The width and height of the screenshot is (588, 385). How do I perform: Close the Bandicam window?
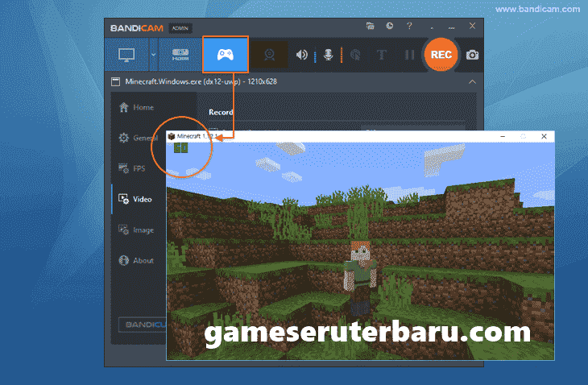[472, 26]
